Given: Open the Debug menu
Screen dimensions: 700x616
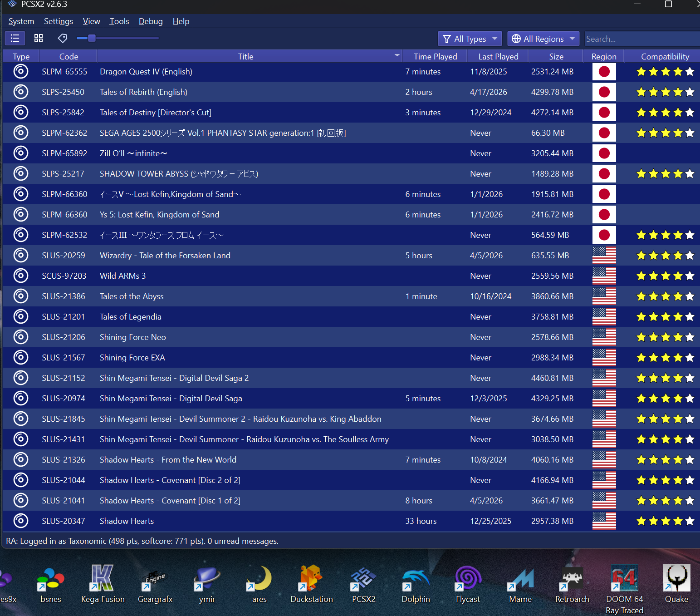Looking at the screenshot, I should [x=151, y=21].
